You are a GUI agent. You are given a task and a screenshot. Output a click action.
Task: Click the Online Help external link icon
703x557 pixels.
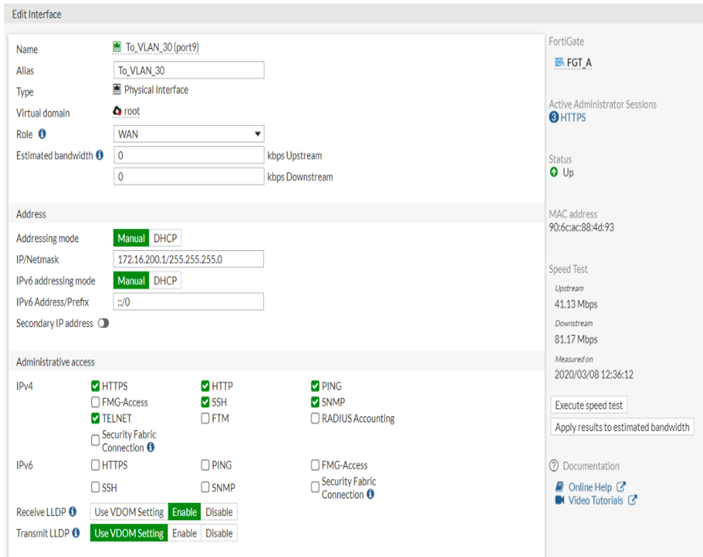click(x=621, y=487)
